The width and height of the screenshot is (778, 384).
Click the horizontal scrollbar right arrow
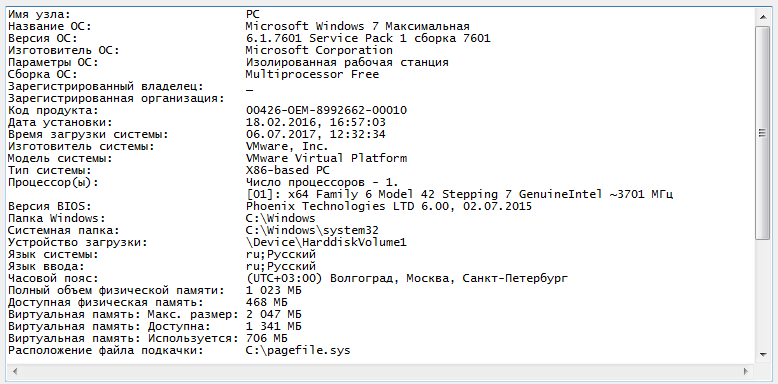click(746, 371)
